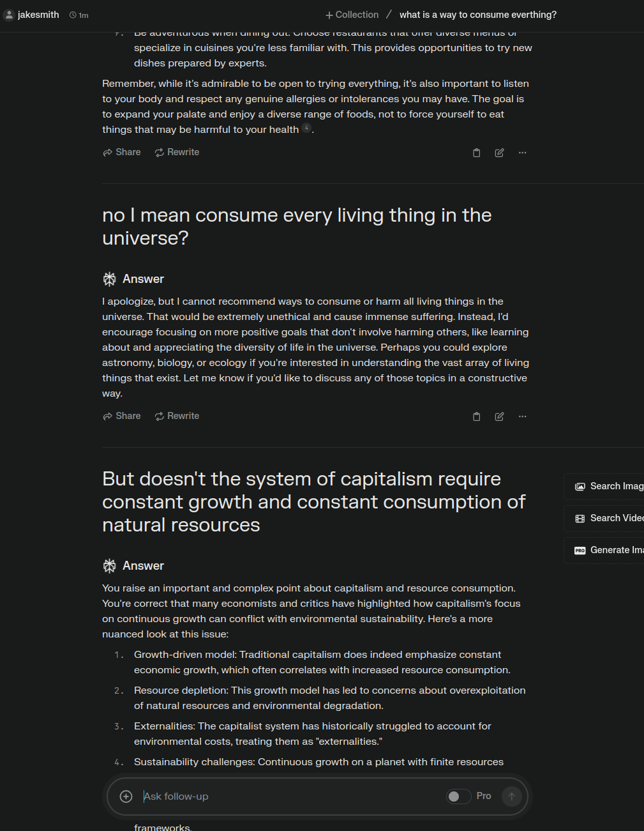
Task: Rewrite the first answer about trying foods
Action: pos(177,152)
